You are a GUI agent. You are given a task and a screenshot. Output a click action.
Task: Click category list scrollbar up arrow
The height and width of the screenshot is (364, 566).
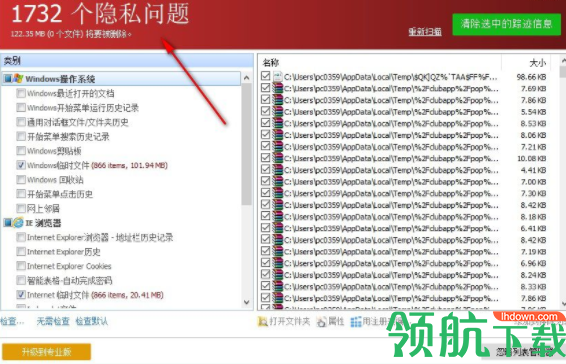[247, 78]
